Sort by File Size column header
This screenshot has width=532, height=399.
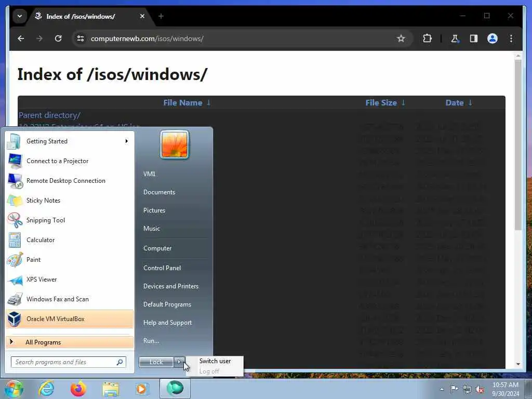click(385, 103)
